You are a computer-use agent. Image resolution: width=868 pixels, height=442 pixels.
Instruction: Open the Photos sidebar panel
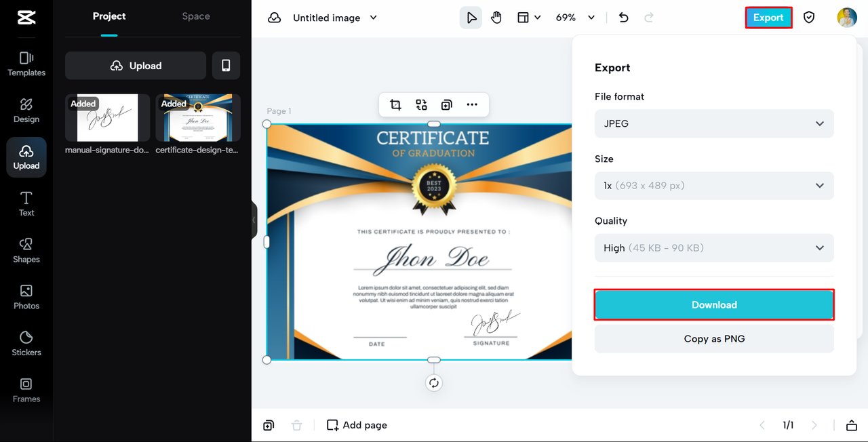26,297
